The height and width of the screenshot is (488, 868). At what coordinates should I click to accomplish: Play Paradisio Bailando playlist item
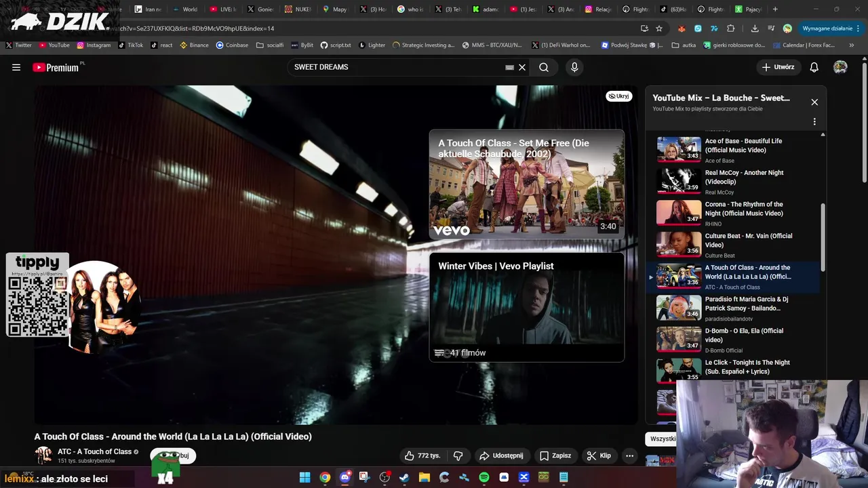coord(732,308)
